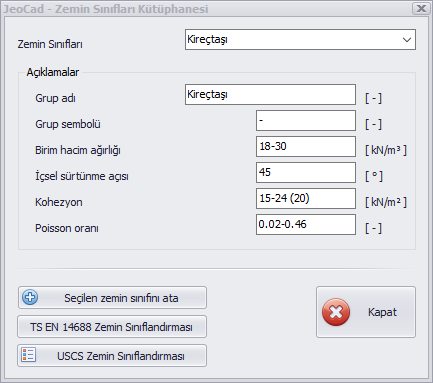Close the JeoCad dialog window

tap(421, 8)
